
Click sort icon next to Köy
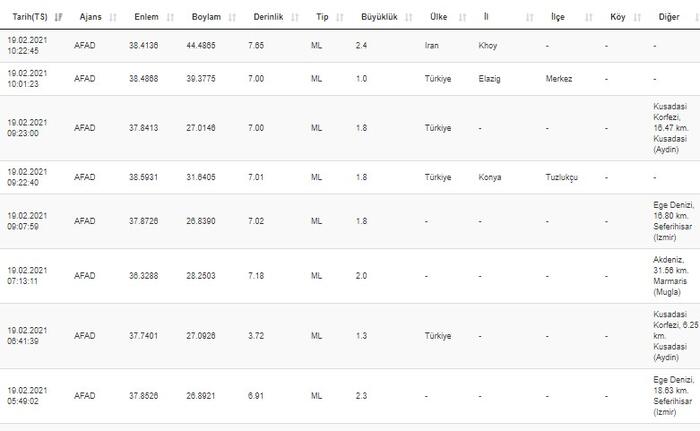pyautogui.click(x=637, y=18)
